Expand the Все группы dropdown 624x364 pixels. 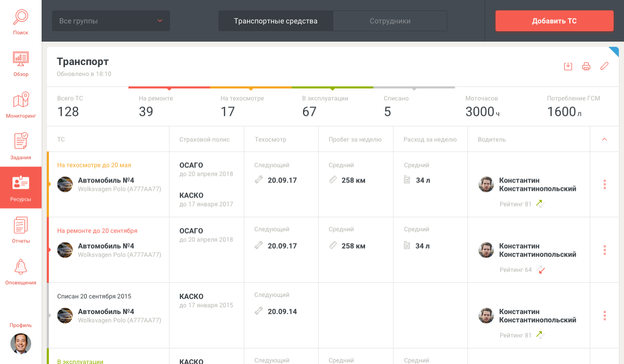point(111,21)
